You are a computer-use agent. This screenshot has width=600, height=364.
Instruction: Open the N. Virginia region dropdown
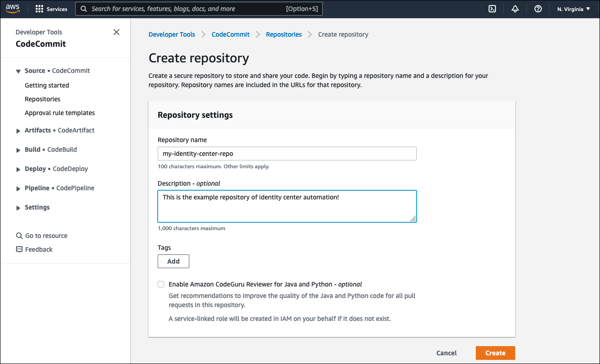point(573,9)
